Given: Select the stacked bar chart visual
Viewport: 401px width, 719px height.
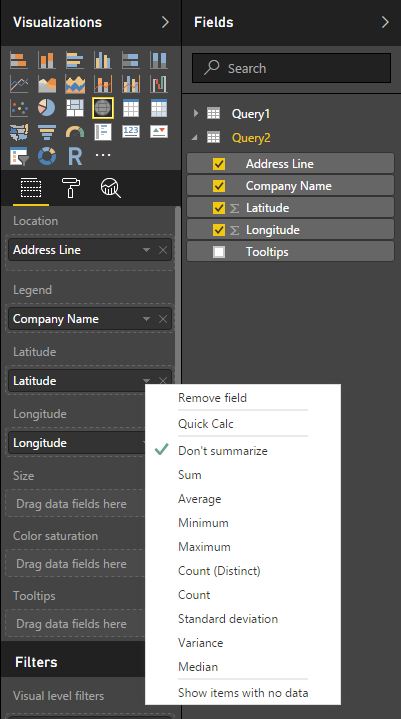Looking at the screenshot, I should coord(19,60).
